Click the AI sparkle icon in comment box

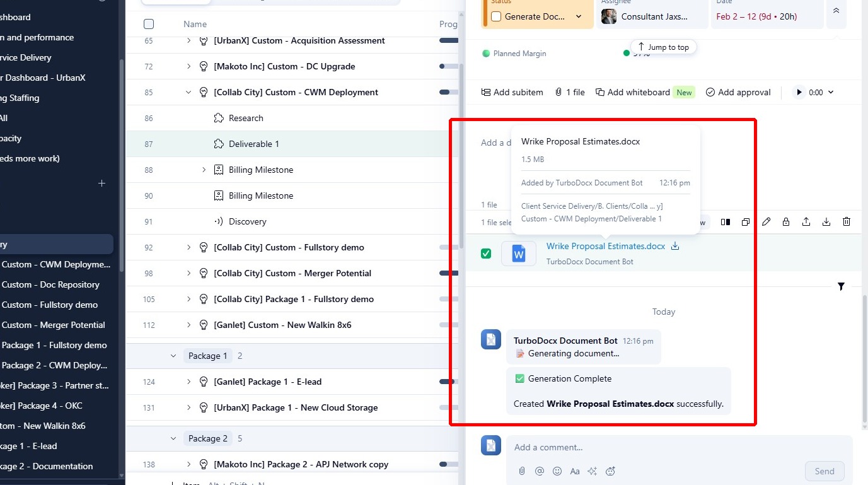(593, 471)
